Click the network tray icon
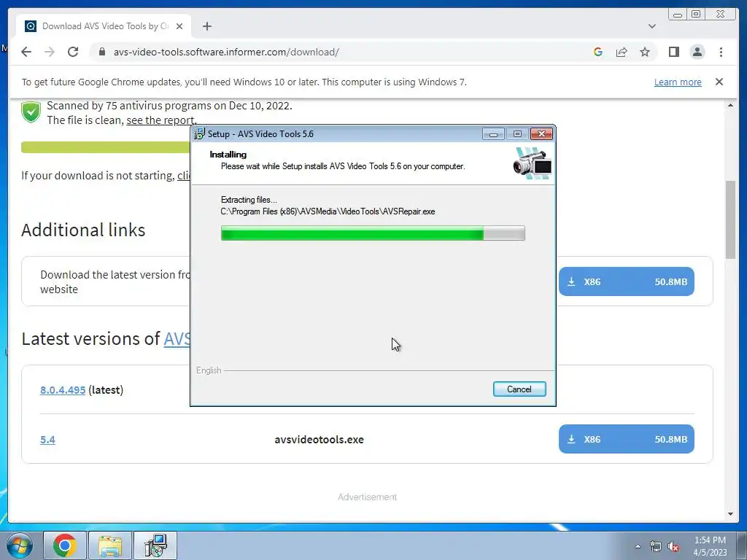Image resolution: width=747 pixels, height=560 pixels. tap(656, 546)
